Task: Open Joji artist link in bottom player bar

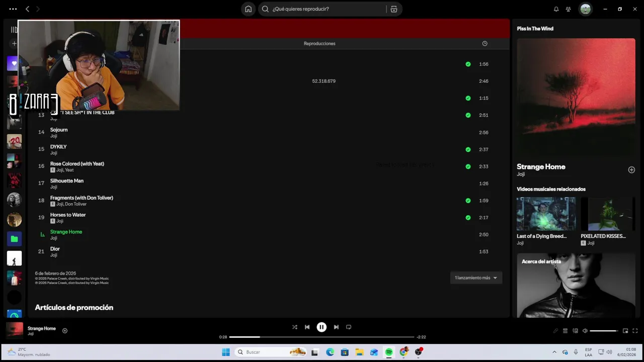Action: (x=31, y=334)
